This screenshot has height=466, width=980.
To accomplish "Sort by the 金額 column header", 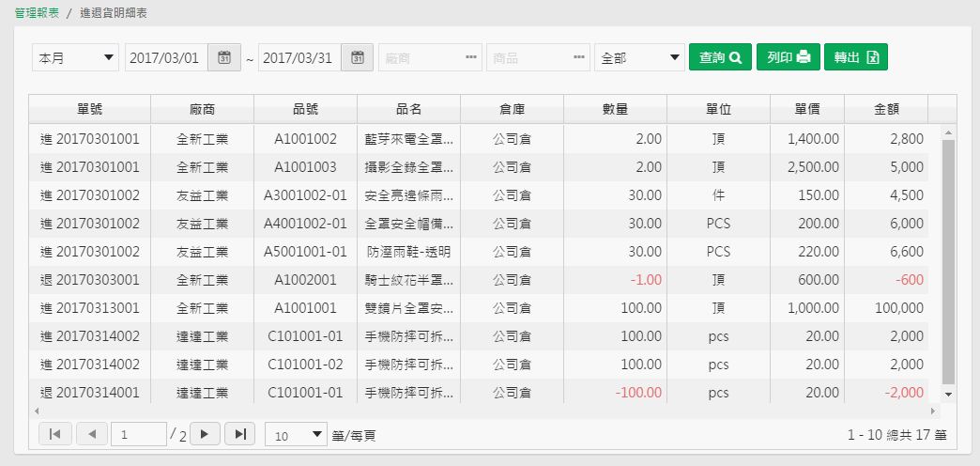I will tap(886, 109).
